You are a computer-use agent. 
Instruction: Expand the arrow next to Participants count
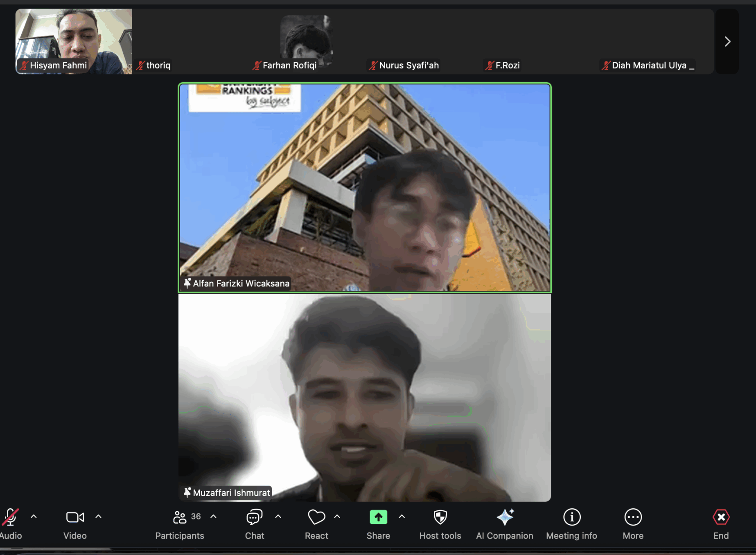pyautogui.click(x=213, y=517)
